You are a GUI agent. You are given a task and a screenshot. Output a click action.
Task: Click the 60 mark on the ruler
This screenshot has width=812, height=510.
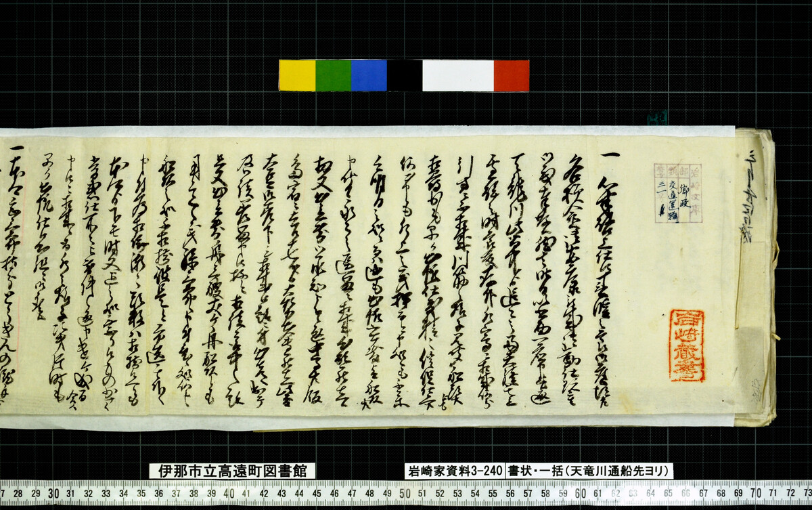tap(580, 494)
